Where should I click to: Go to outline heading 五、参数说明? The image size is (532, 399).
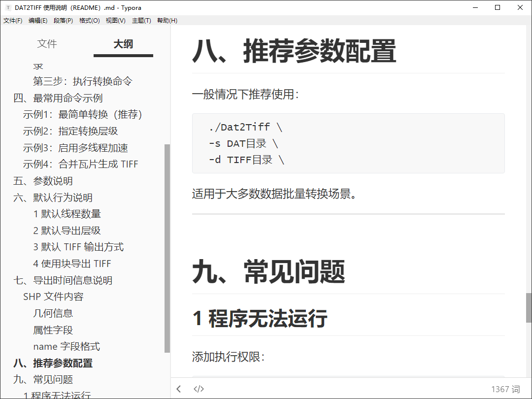point(43,181)
